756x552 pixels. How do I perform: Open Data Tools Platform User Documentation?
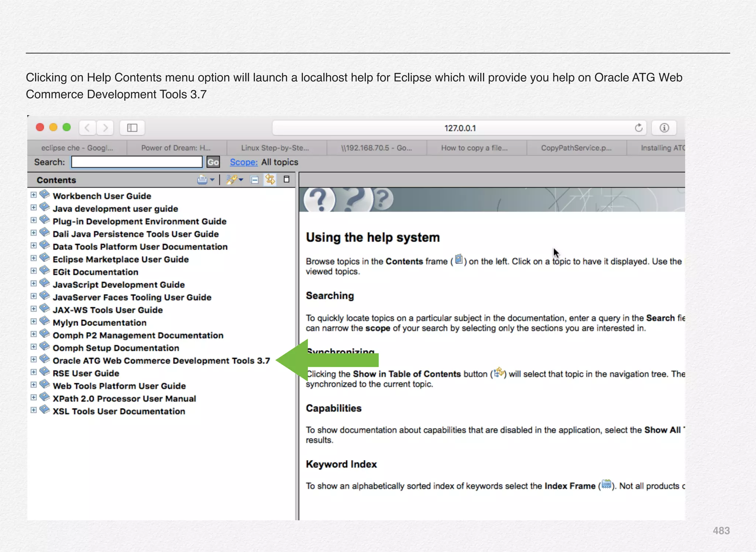point(140,246)
